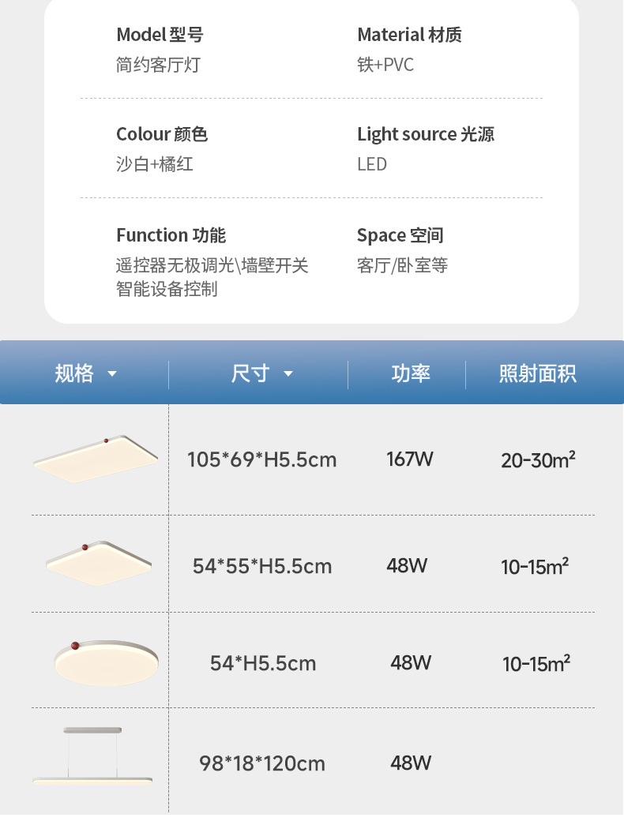Click the Function 功能 heading

coord(171,235)
